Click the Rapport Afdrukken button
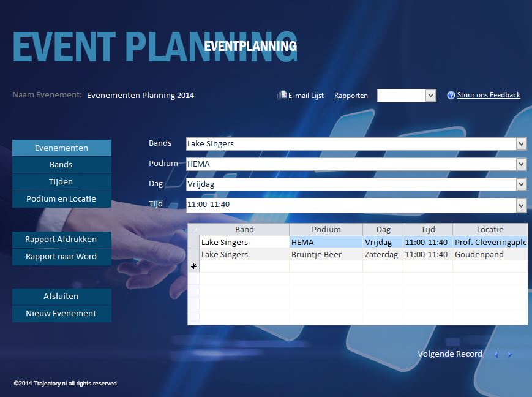Viewport: 532px width, 397px height. [62, 240]
